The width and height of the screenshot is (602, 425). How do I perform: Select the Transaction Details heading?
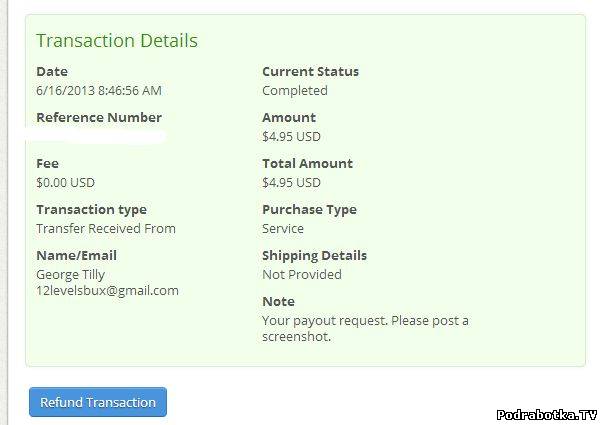click(116, 41)
